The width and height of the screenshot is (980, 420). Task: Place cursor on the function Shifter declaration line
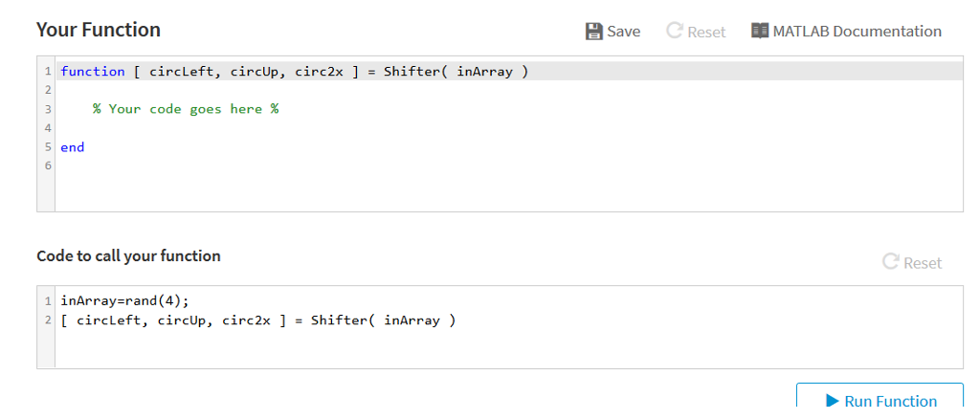509,71
